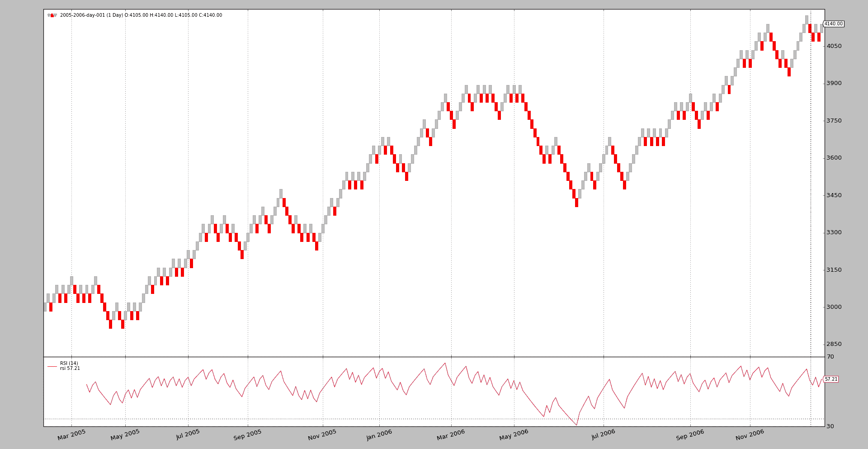The image size is (868, 449).
Task: Click the RSI 70 upper level label
Action: click(830, 357)
